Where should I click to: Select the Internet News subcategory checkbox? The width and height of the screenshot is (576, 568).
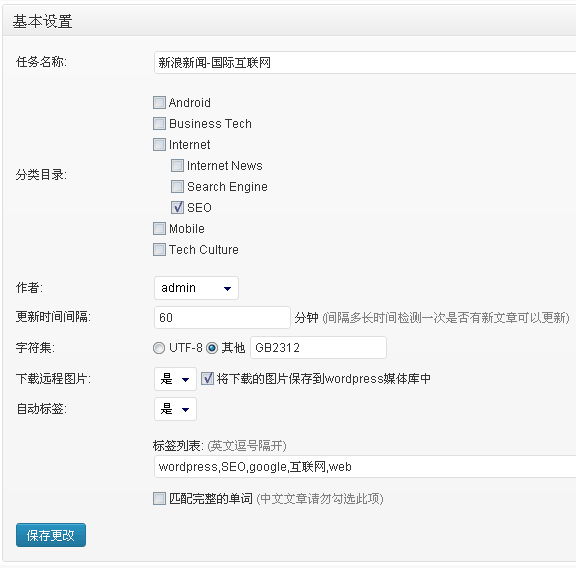[x=177, y=165]
